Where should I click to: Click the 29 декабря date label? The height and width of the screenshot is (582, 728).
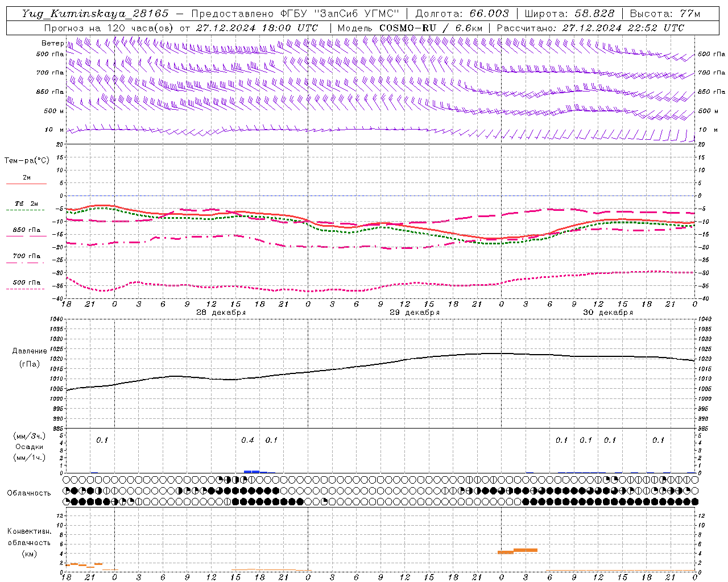click(415, 313)
